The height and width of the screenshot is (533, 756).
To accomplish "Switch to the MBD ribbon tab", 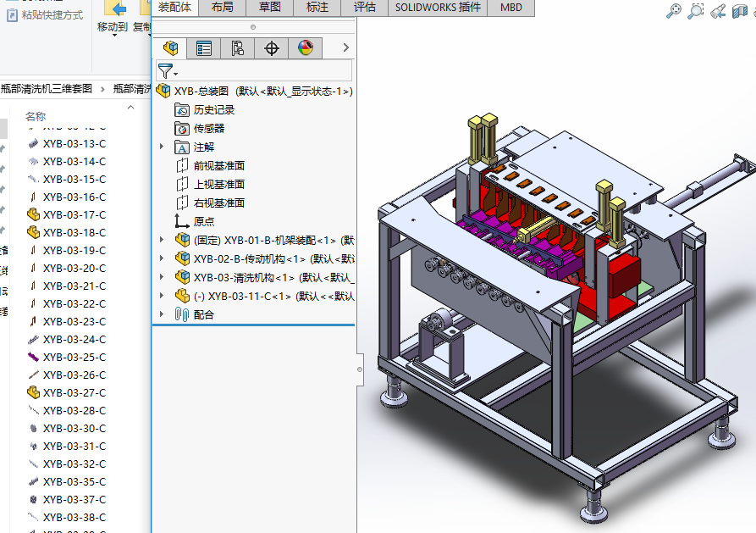I will click(x=511, y=8).
